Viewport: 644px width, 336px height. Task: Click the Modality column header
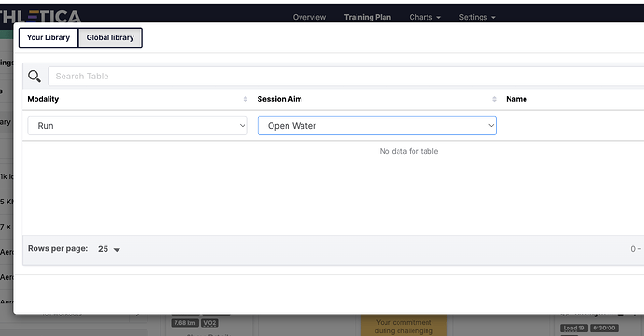[x=43, y=99]
